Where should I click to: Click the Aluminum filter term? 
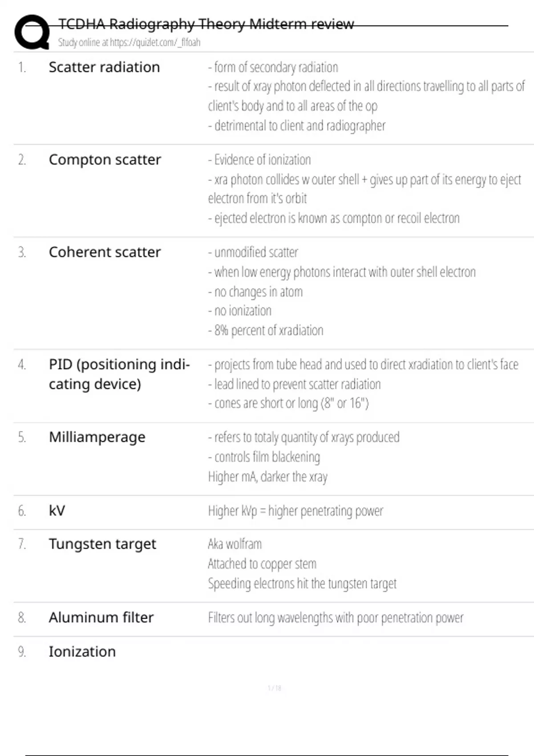click(x=101, y=618)
